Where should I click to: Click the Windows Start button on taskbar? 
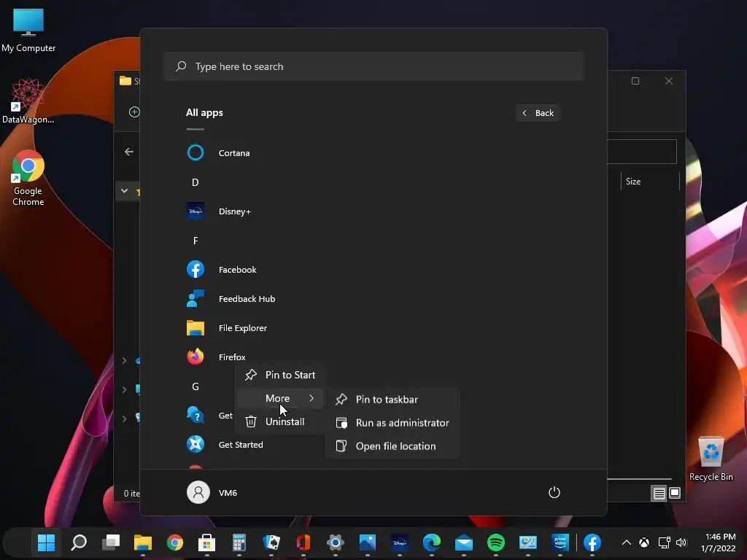click(46, 542)
